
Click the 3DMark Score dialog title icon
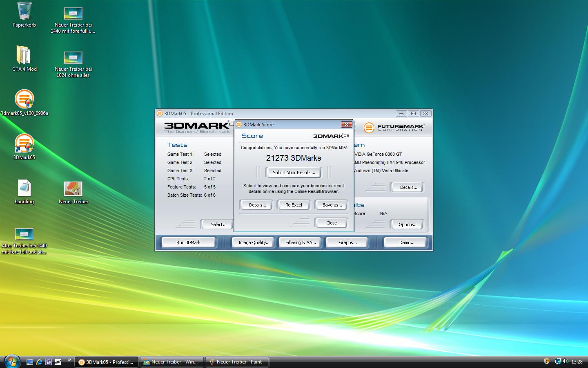coord(239,124)
